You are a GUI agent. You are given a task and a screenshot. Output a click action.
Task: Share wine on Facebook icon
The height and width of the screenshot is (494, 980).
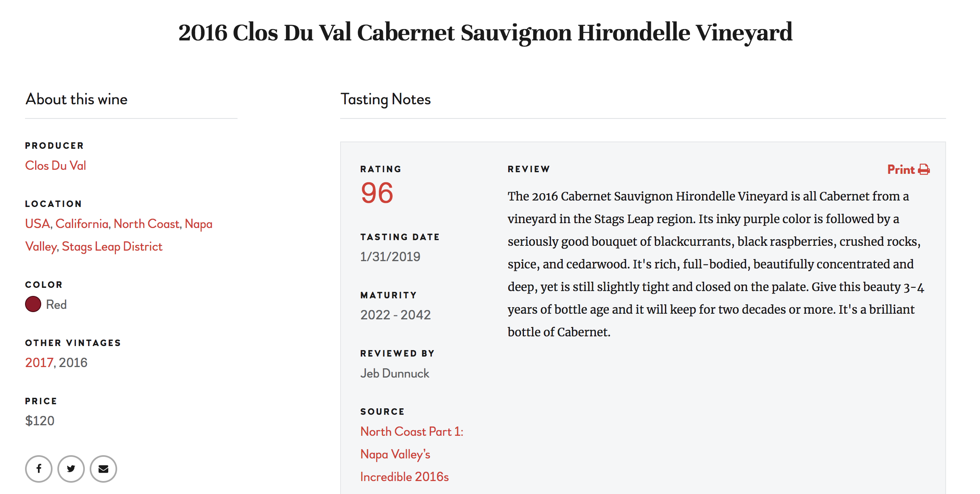pos(39,469)
